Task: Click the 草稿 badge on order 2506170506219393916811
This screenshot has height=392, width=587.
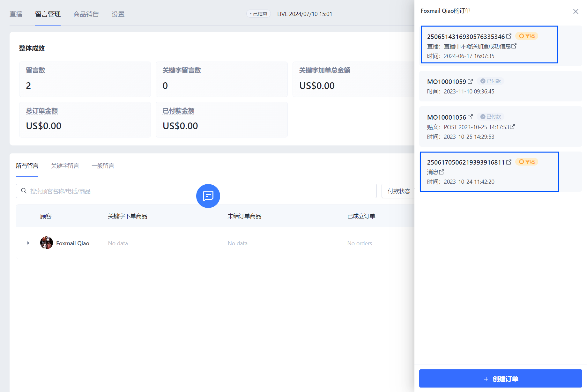Action: (527, 162)
